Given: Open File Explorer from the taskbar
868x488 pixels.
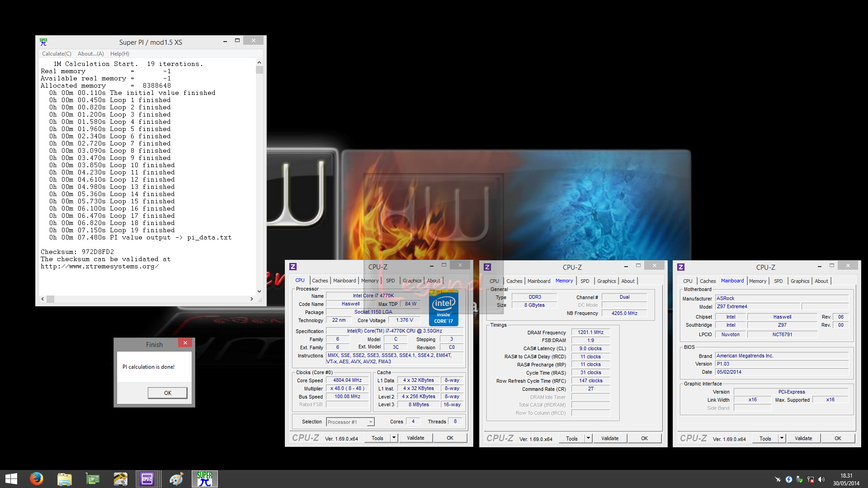Looking at the screenshot, I should click(x=64, y=479).
